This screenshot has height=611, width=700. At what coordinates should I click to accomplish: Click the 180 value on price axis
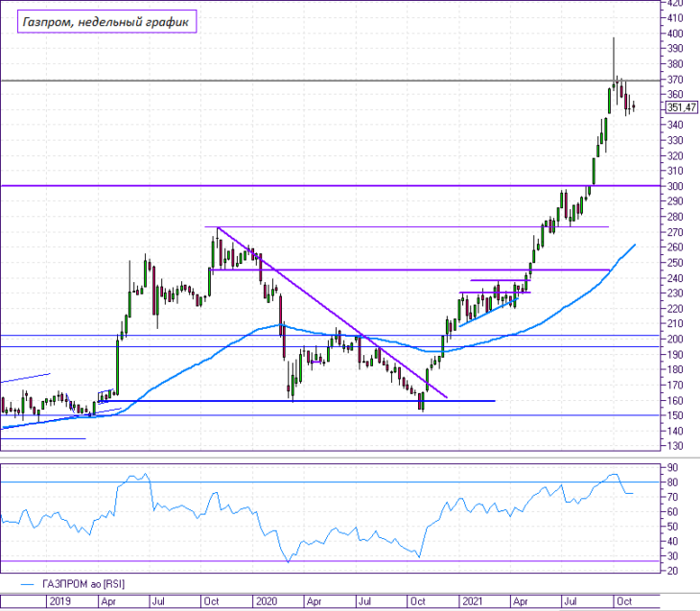pyautogui.click(x=675, y=369)
